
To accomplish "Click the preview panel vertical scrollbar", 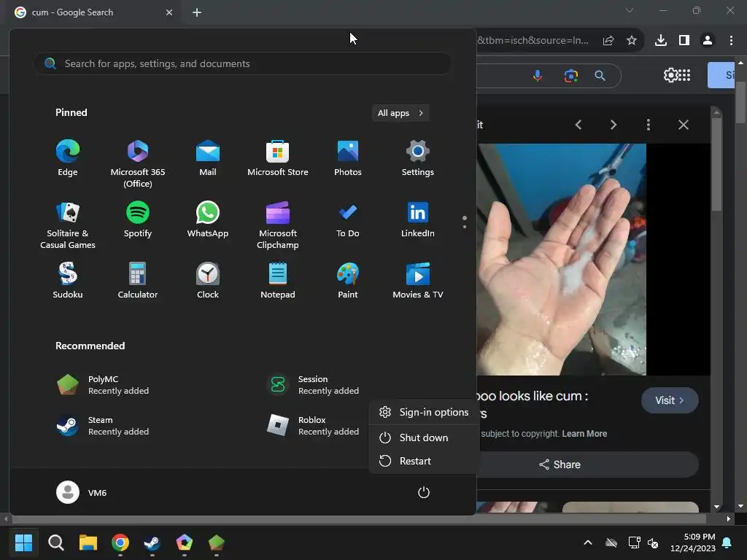I will 716,164.
